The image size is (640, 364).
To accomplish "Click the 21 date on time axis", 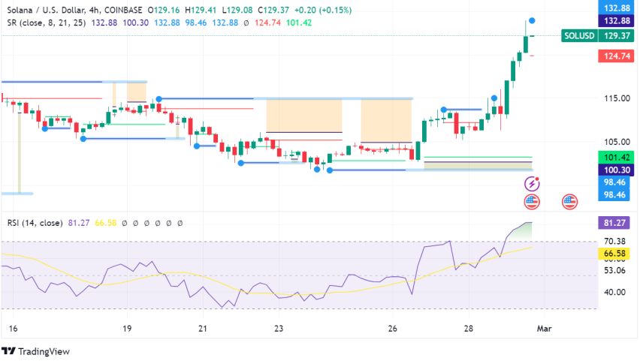I will (x=203, y=329).
